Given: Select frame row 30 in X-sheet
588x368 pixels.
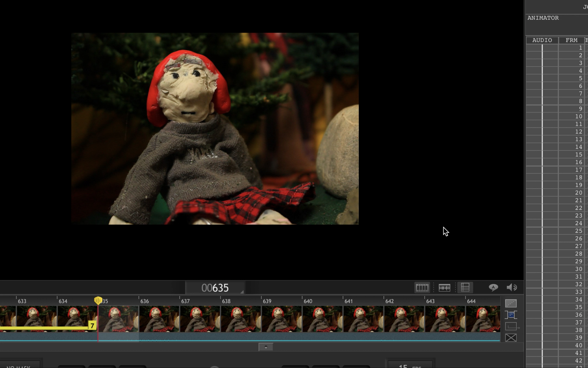Looking at the screenshot, I should (557, 269).
